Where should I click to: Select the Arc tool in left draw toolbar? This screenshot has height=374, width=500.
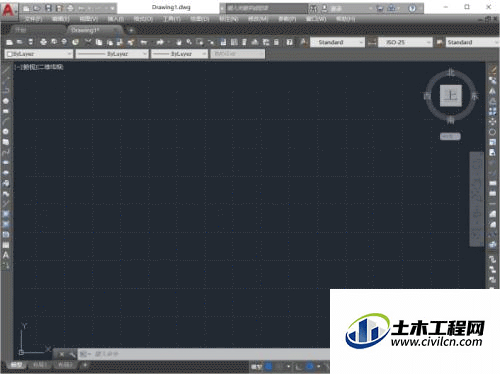pyautogui.click(x=6, y=121)
